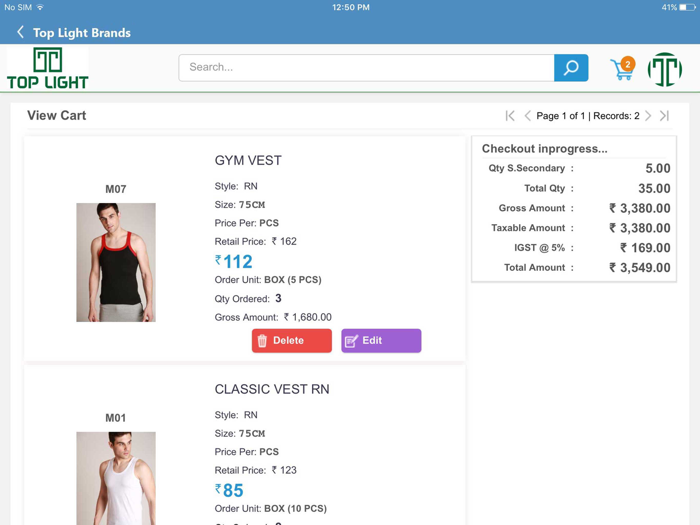
Task: Go to first page of records
Action: (510, 116)
